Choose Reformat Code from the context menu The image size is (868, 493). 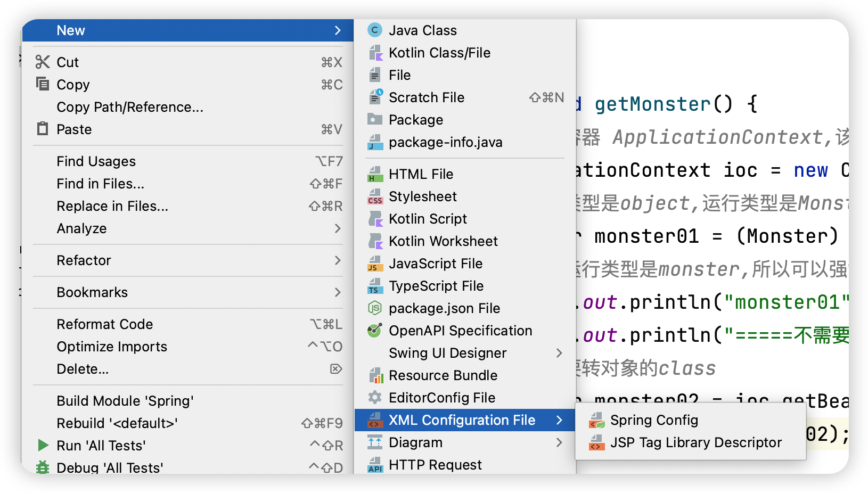188,324
